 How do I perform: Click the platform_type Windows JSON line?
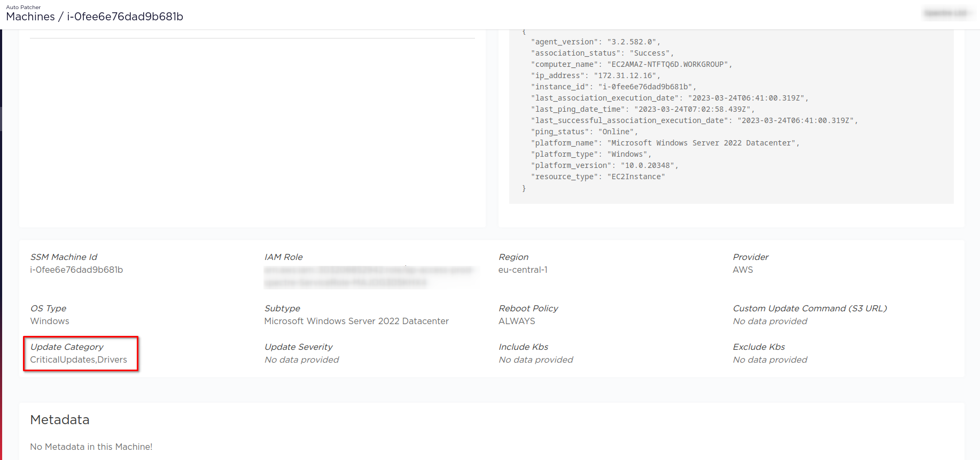tap(591, 154)
